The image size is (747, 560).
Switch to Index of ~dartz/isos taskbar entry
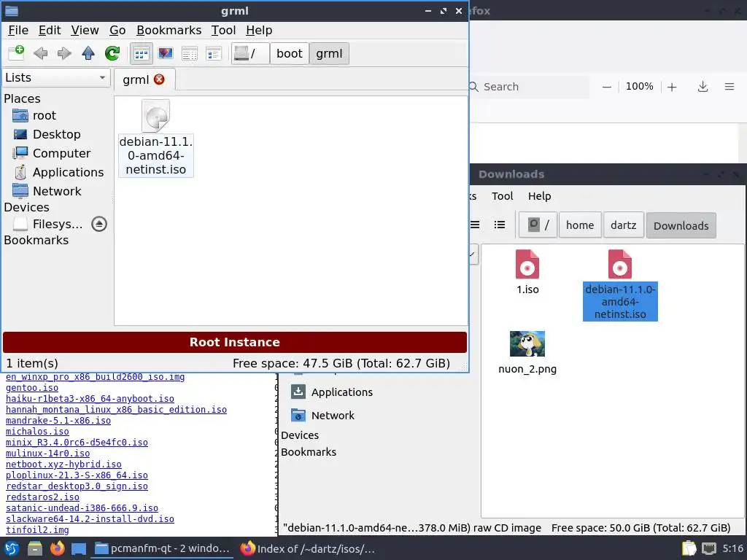tap(308, 548)
